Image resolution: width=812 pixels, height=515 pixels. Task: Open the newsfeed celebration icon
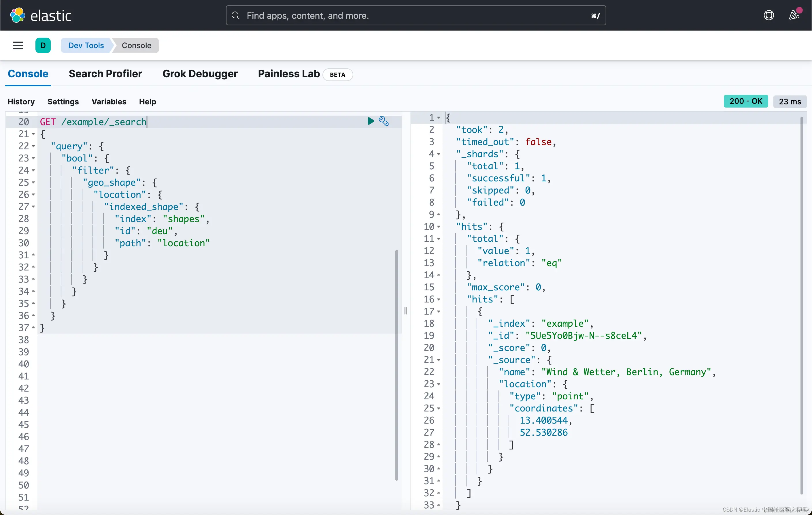tap(794, 16)
